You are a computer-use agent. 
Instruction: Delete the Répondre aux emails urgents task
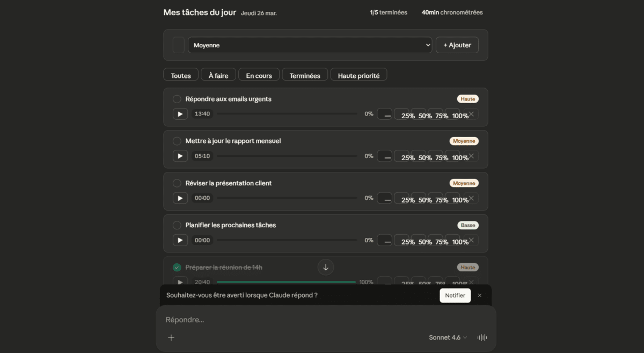[x=471, y=113]
